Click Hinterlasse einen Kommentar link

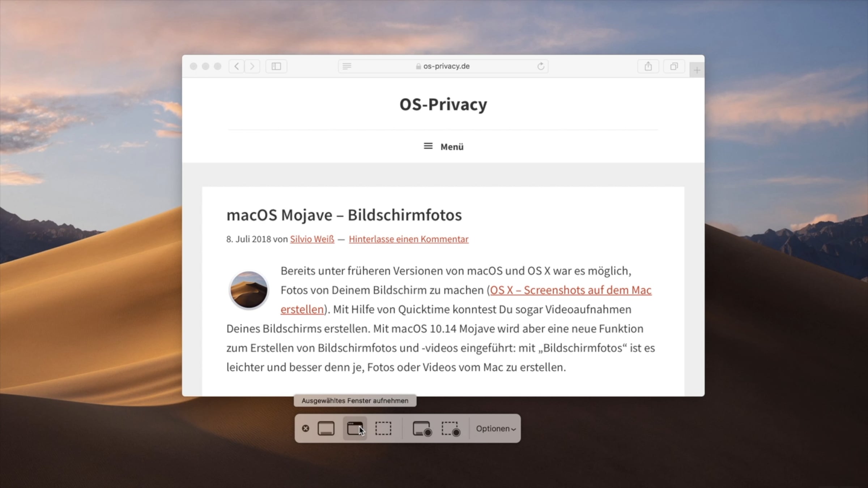409,239
